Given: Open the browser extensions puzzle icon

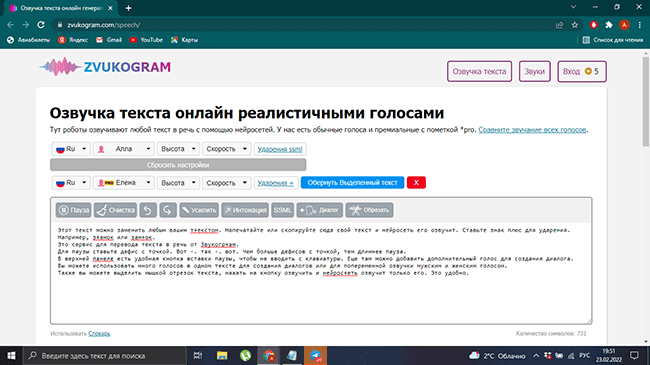Looking at the screenshot, I should coord(609,25).
